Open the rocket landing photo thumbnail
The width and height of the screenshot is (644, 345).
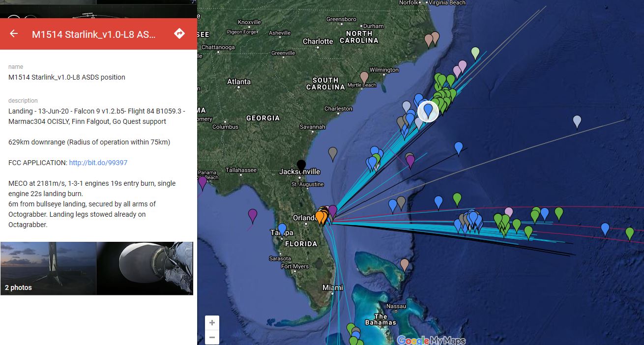48,268
